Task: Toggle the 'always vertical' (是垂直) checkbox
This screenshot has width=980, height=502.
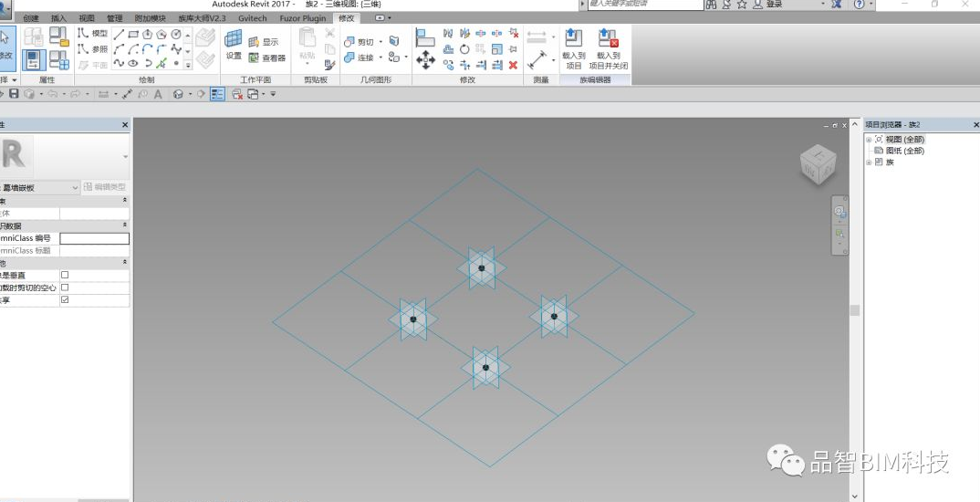Action: [x=65, y=275]
